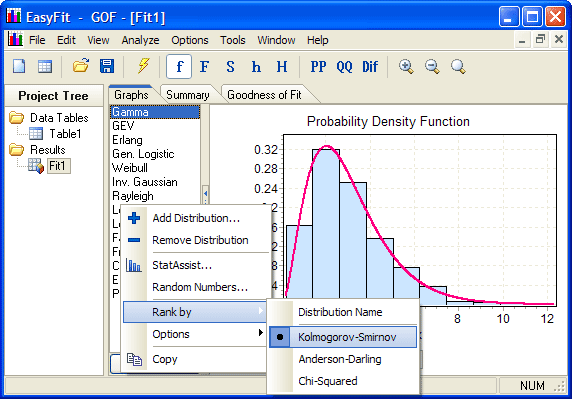572x399 pixels.
Task: Select Gen. Logistic in the distribution list
Action: [155, 154]
